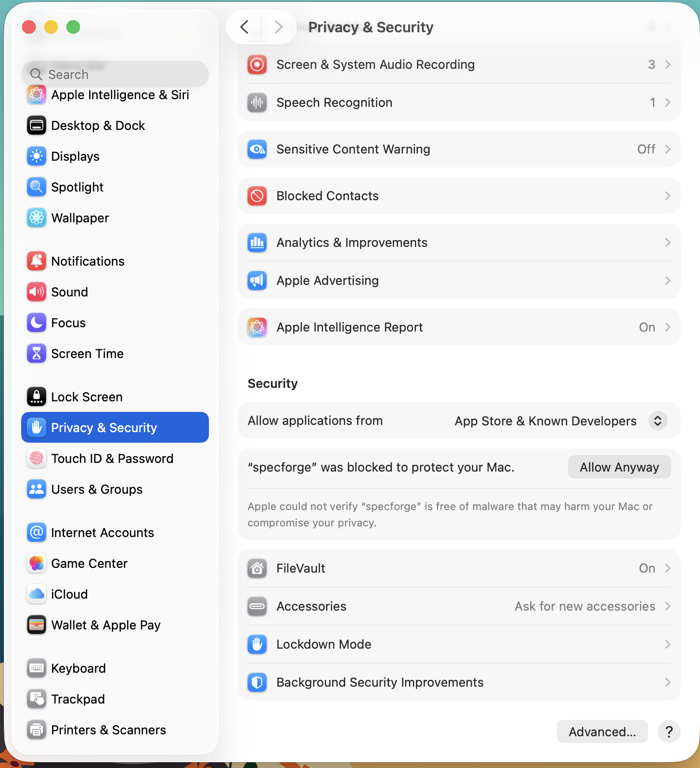
Task: Select the Touch ID fingerprint icon
Action: pyautogui.click(x=37, y=459)
